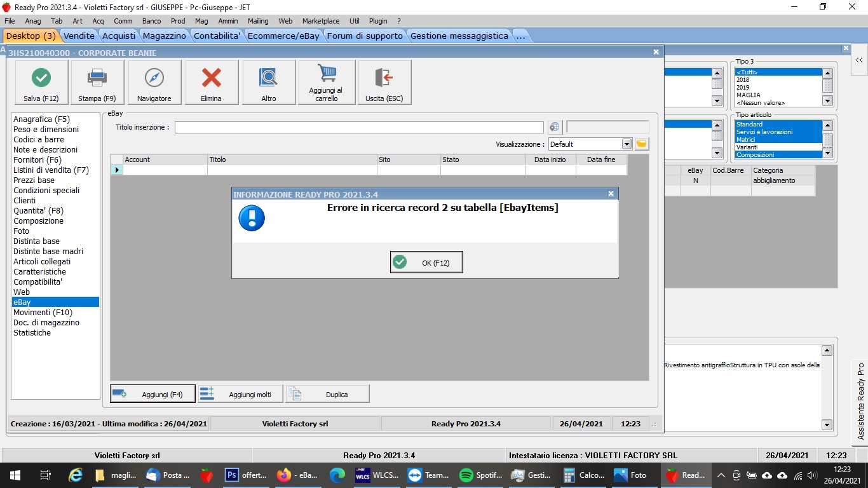This screenshot has height=488, width=868.
Task: Open the Altro magnifier tool
Action: pos(269,83)
